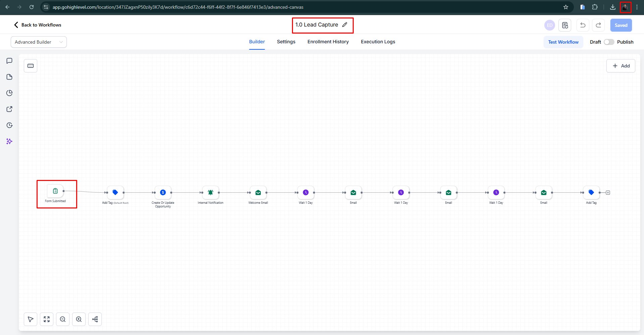
Task: Zoom in on the workflow canvas
Action: click(x=79, y=319)
